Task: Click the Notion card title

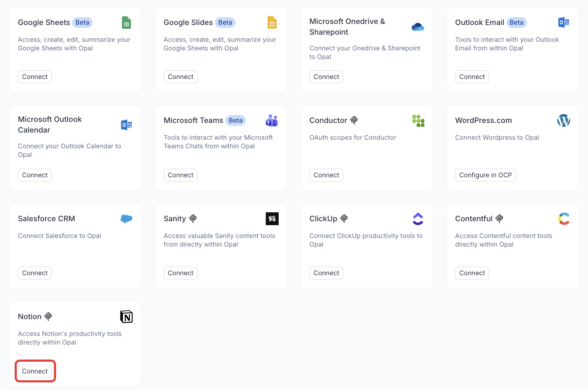Action: point(30,317)
